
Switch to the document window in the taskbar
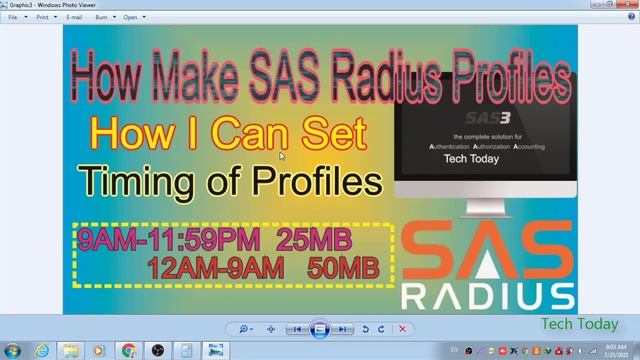(187, 351)
